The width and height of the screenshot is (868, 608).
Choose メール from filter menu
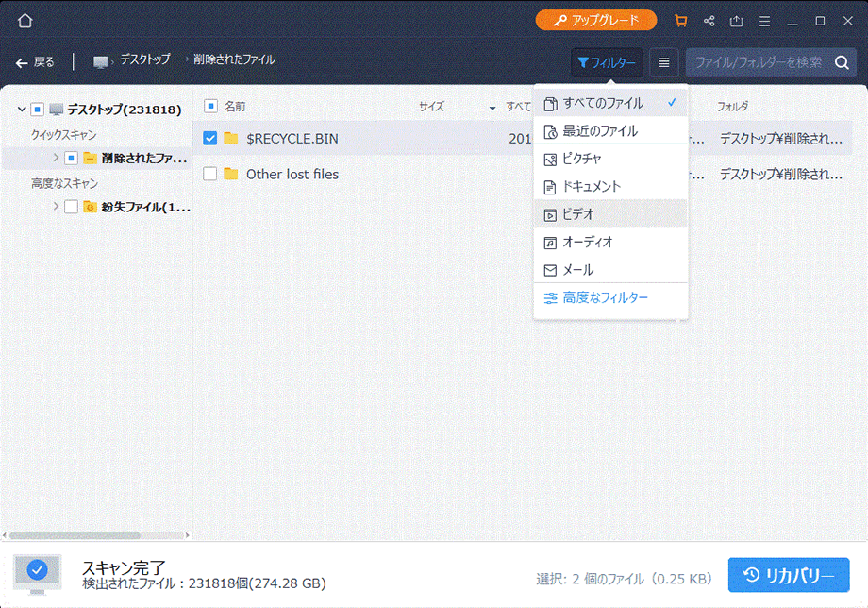pos(610,270)
